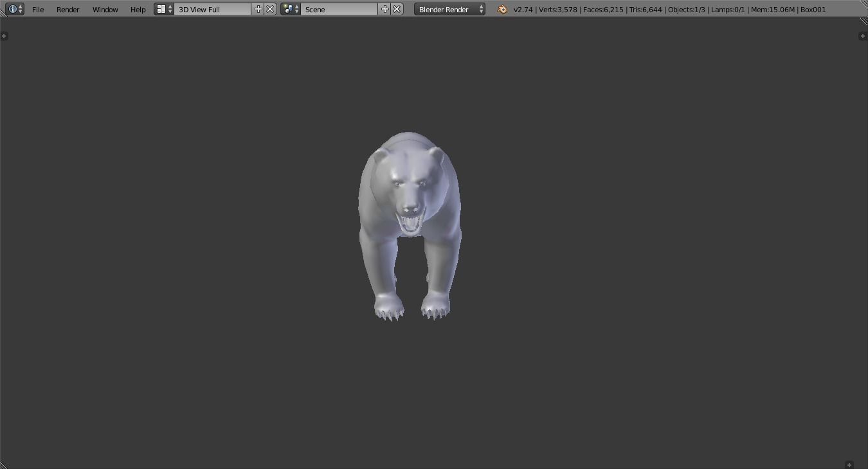Click the Scene name field
Image resolution: width=868 pixels, height=469 pixels.
point(339,9)
